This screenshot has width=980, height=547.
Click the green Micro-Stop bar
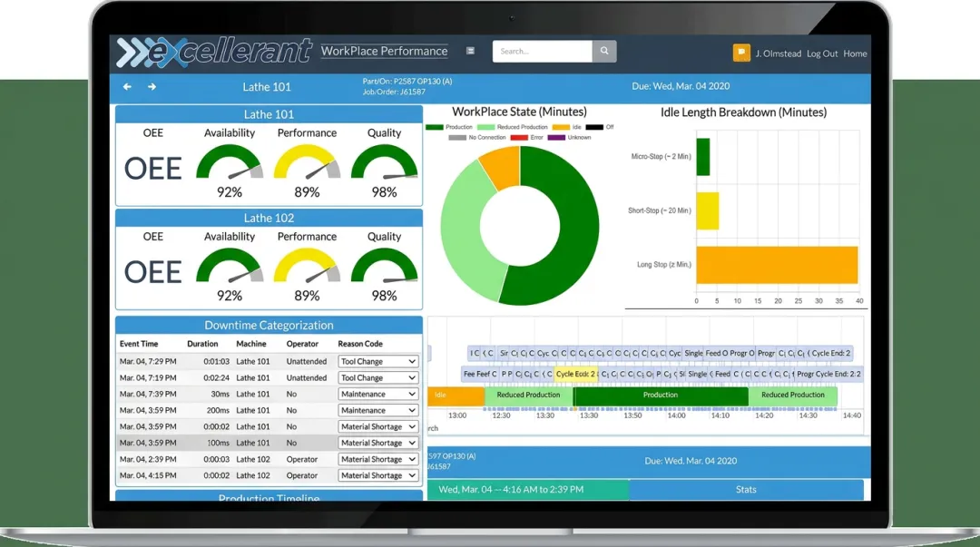coord(703,156)
